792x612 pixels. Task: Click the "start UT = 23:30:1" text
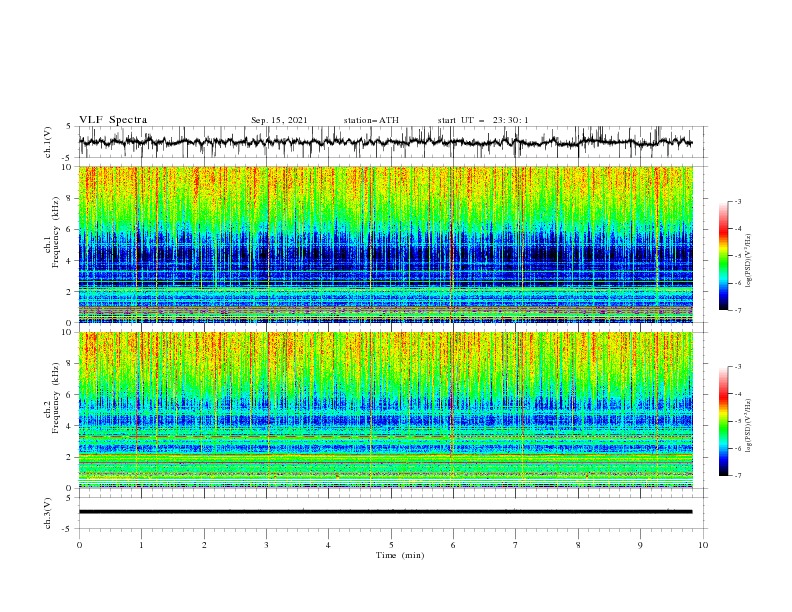(x=483, y=120)
